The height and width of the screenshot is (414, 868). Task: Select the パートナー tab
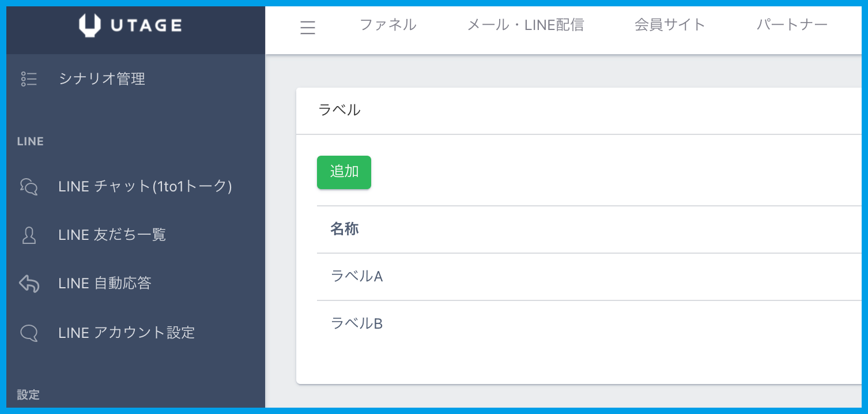click(x=792, y=25)
